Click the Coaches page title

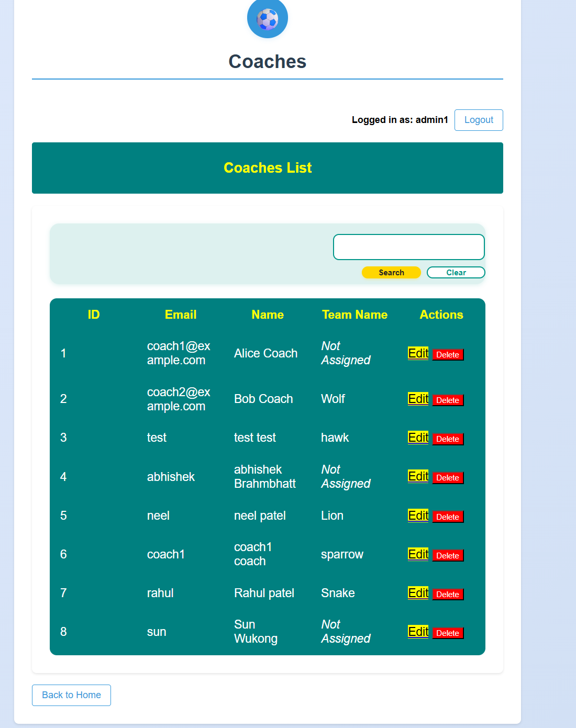(268, 62)
